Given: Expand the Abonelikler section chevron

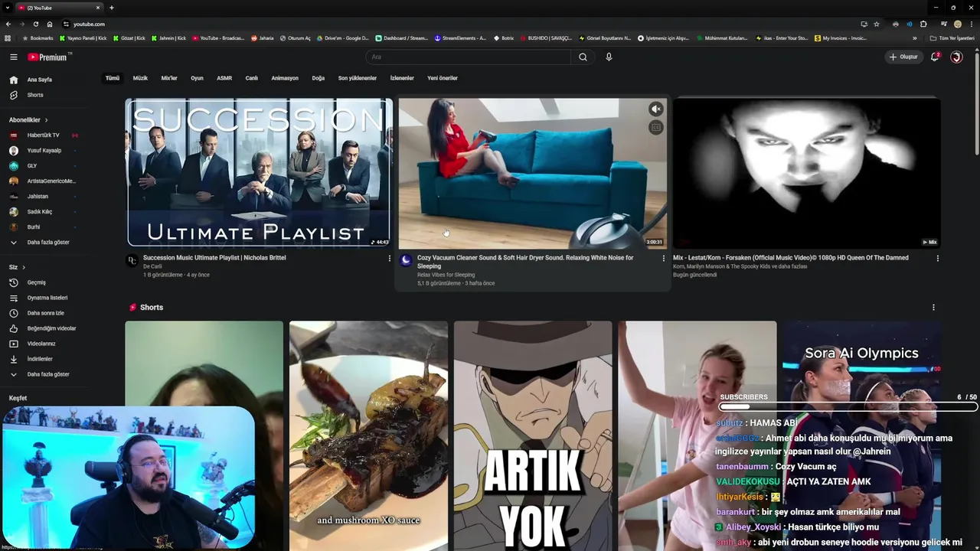Looking at the screenshot, I should (46, 120).
